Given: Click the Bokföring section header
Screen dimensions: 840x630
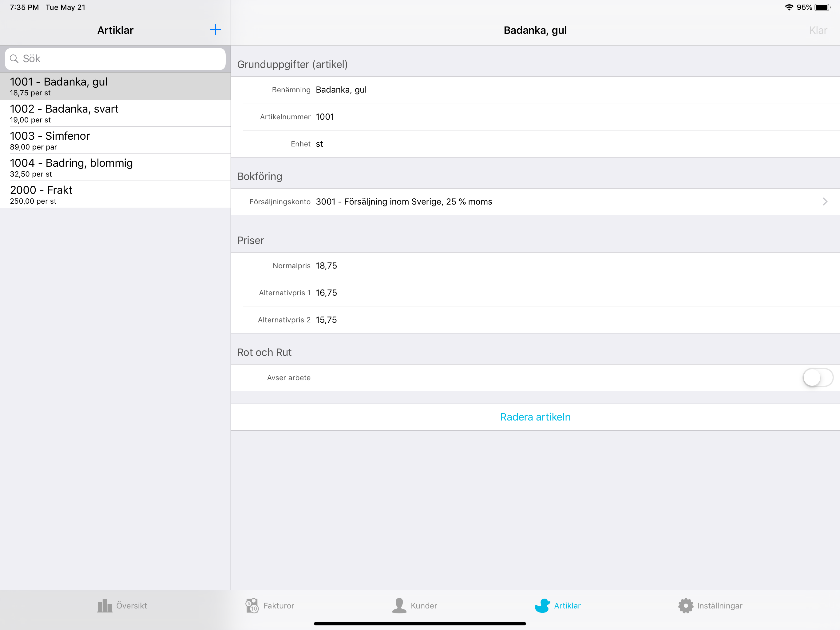Looking at the screenshot, I should coord(260,176).
